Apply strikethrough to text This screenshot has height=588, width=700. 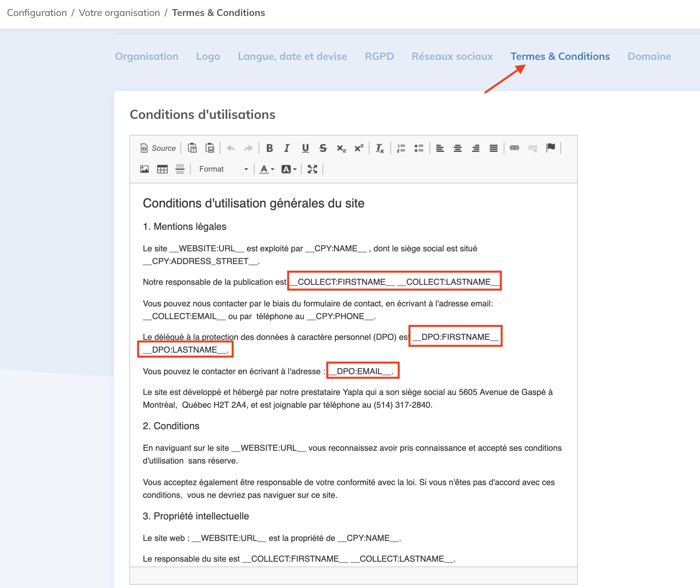click(x=323, y=148)
